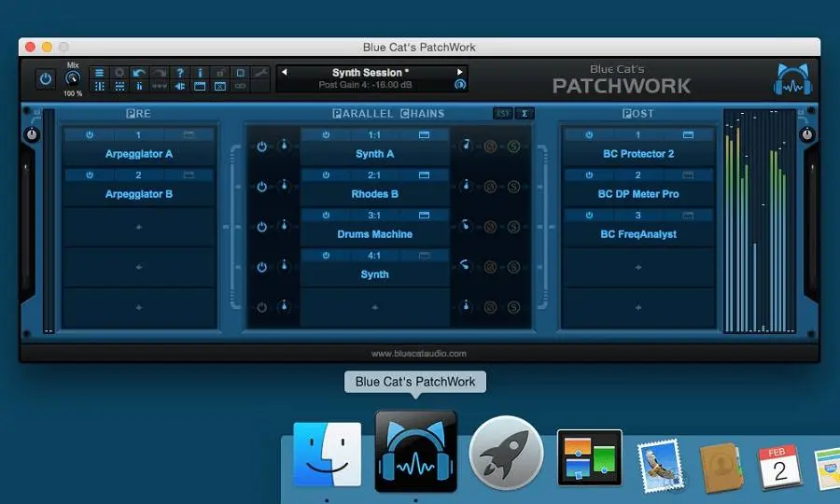Open help via the question mark icon
The width and height of the screenshot is (840, 504).
pyautogui.click(x=180, y=73)
